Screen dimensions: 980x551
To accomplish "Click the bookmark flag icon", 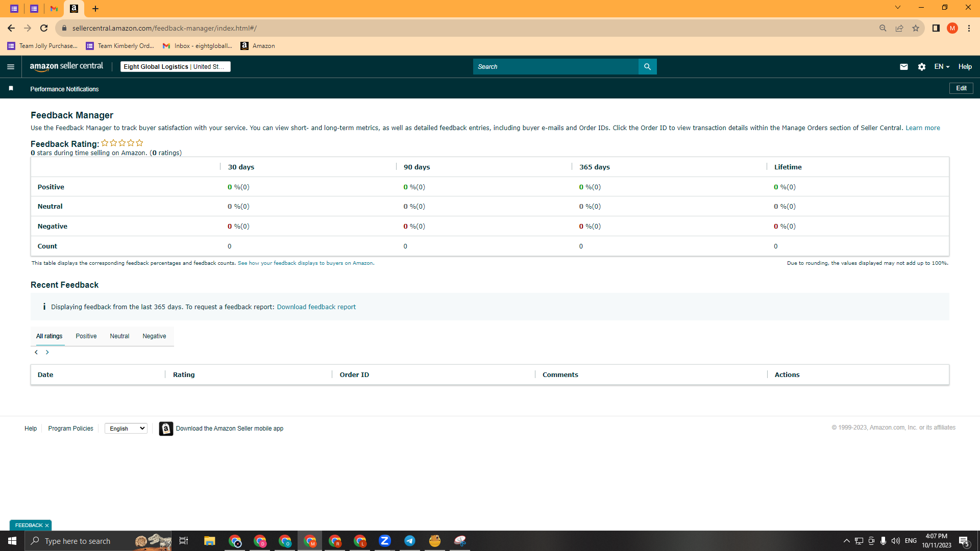I will pos(11,89).
